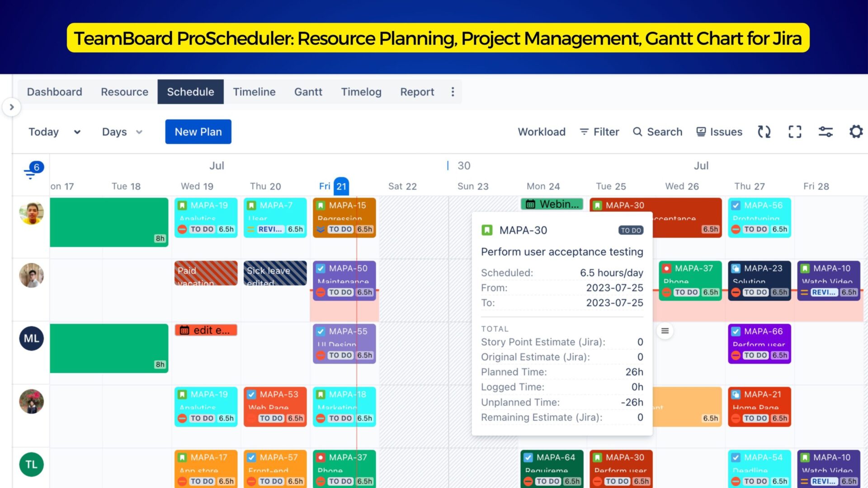Select the Thu 27 date header
Image resolution: width=868 pixels, height=488 pixels.
pyautogui.click(x=750, y=186)
